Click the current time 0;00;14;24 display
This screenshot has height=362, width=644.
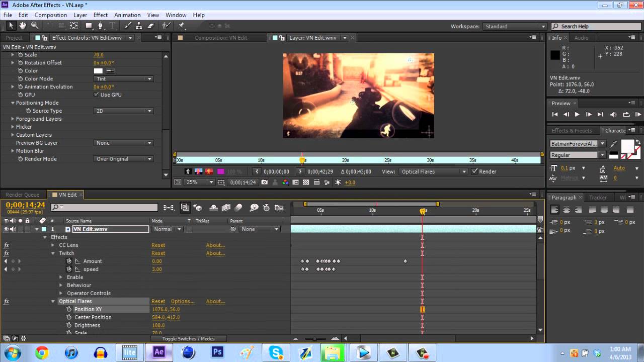coord(26,205)
